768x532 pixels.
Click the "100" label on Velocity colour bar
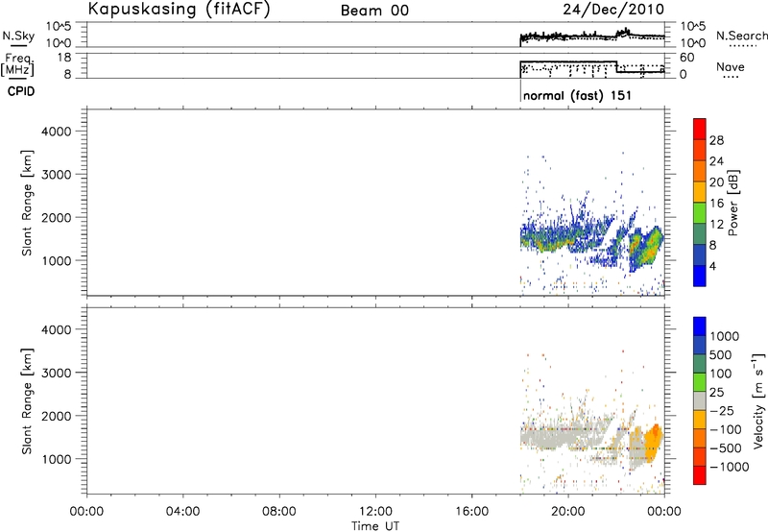point(721,374)
